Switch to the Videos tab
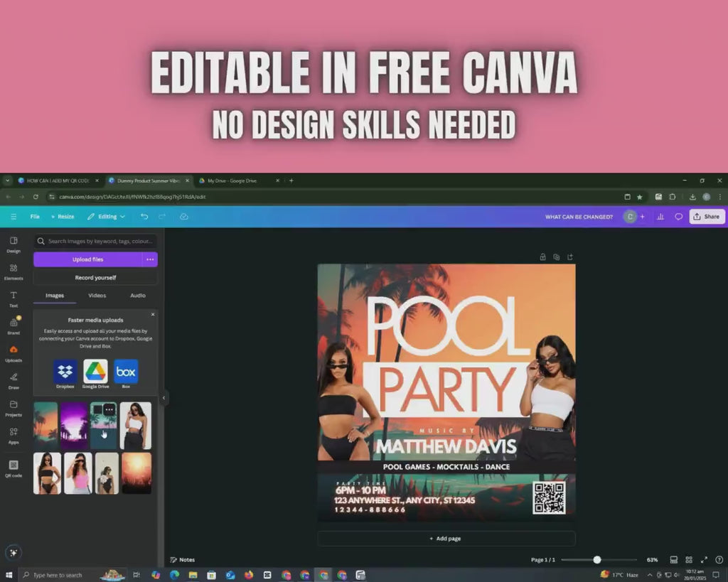728x582 pixels. 97,296
